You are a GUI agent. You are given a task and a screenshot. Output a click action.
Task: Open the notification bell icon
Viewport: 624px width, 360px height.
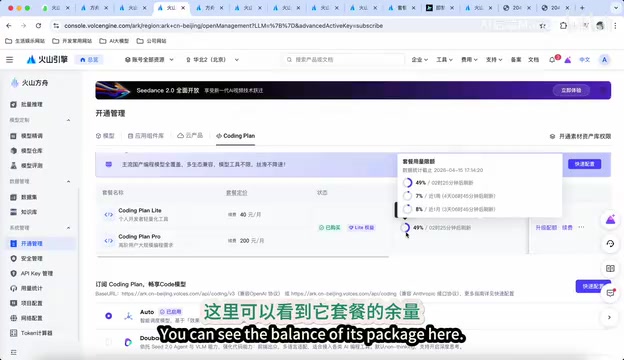pyautogui.click(x=552, y=60)
